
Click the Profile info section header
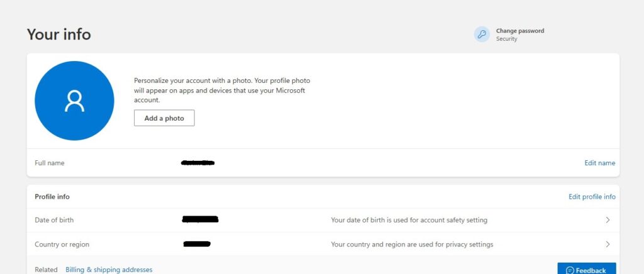(x=52, y=197)
